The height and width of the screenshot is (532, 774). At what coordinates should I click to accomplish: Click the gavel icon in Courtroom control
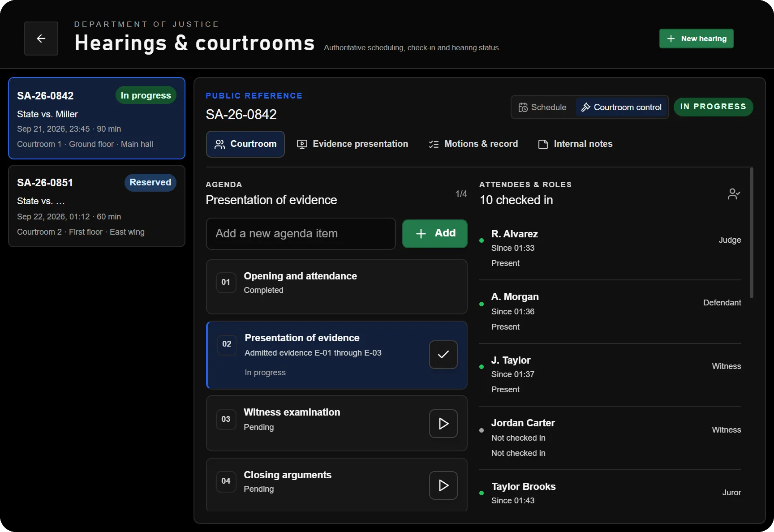click(x=585, y=107)
